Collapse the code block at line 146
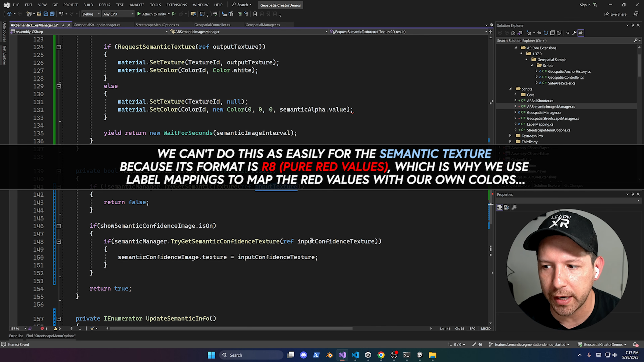644x362 pixels. point(59,226)
